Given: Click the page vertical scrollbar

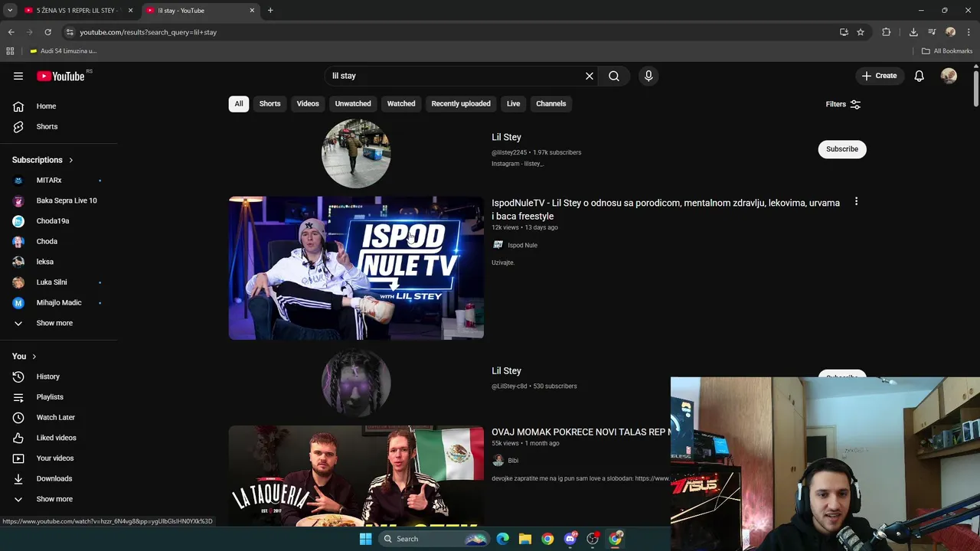Looking at the screenshot, I should pos(976,90).
